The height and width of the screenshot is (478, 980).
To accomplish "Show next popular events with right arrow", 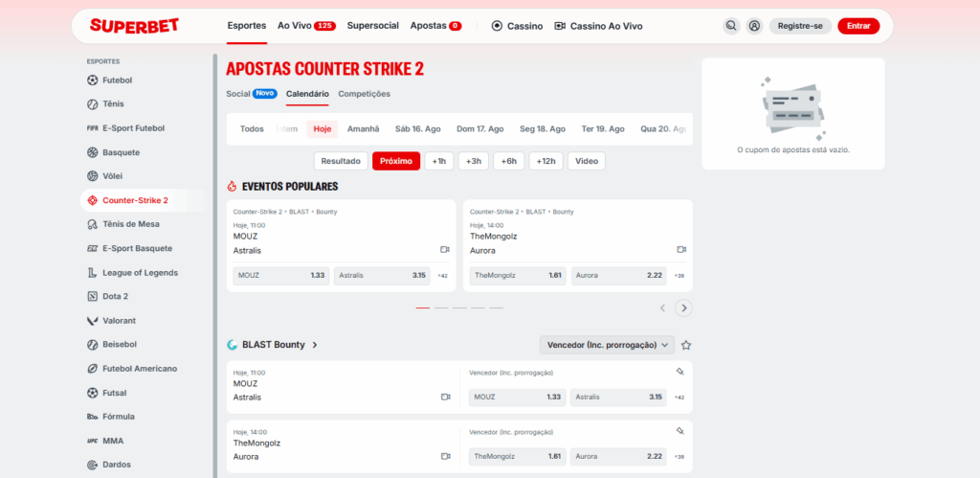I will tap(683, 307).
